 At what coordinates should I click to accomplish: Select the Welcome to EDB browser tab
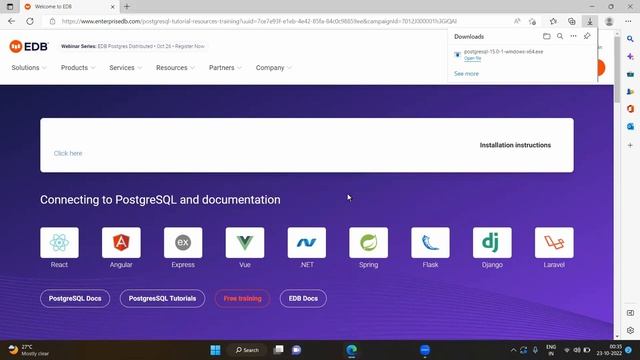[x=69, y=7]
